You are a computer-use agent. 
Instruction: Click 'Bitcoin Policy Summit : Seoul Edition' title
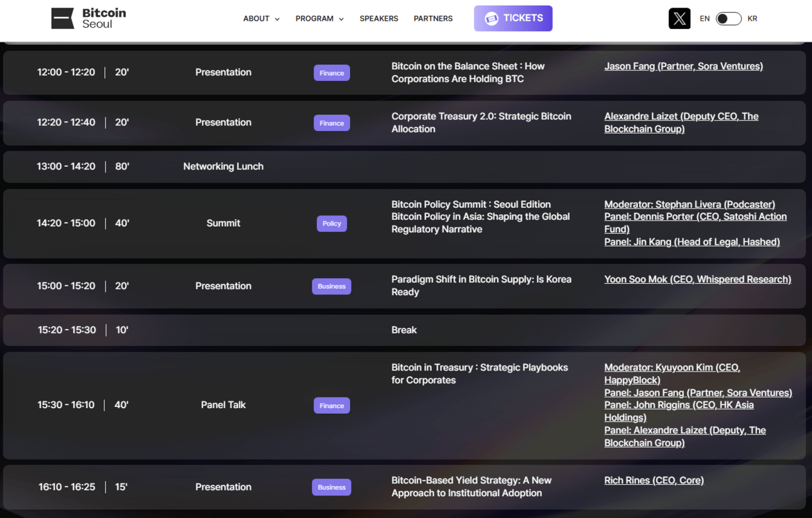471,204
